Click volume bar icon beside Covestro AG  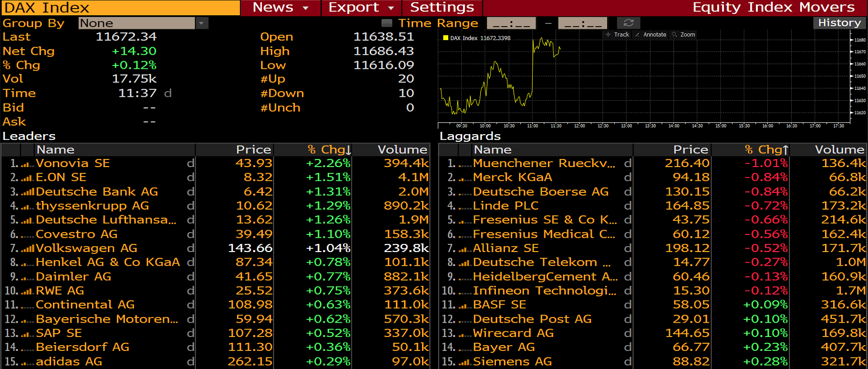click(x=27, y=235)
